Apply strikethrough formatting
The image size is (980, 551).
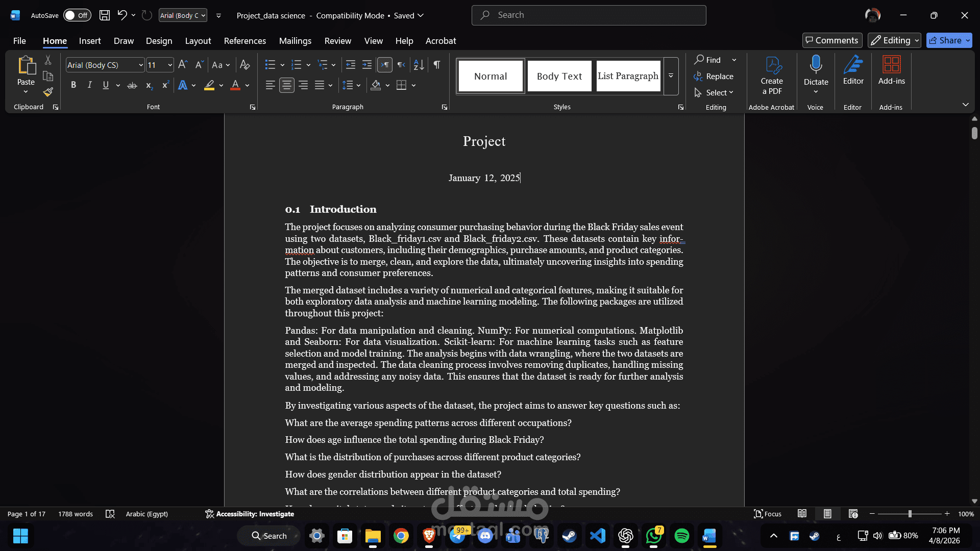coord(132,86)
